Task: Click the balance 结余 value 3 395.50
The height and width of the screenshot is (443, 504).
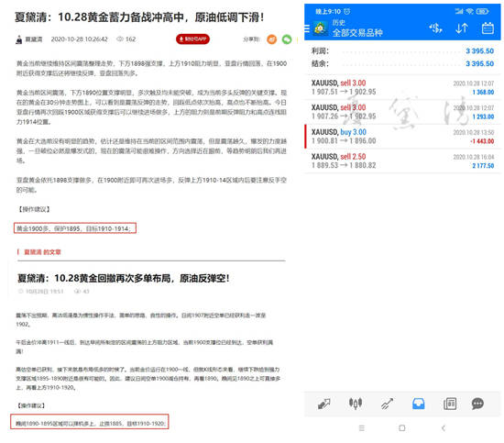Action: click(x=479, y=63)
